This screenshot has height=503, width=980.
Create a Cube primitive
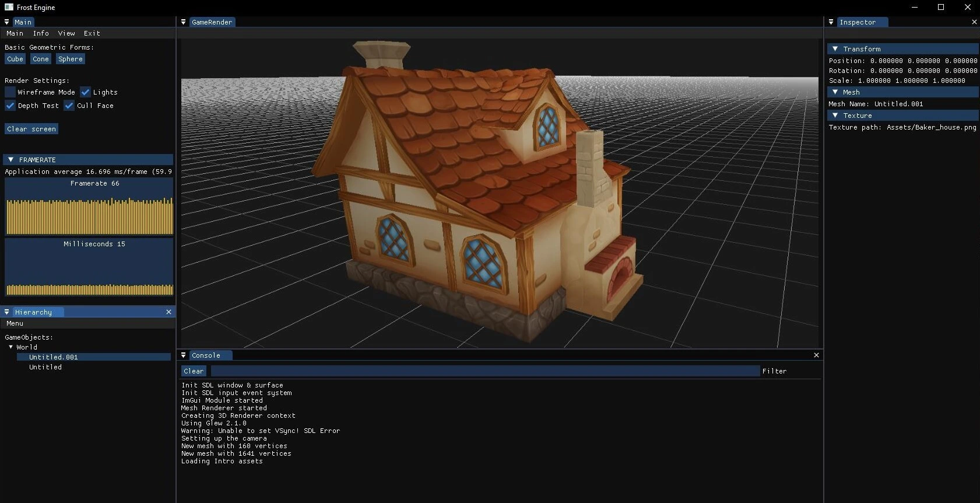click(15, 59)
